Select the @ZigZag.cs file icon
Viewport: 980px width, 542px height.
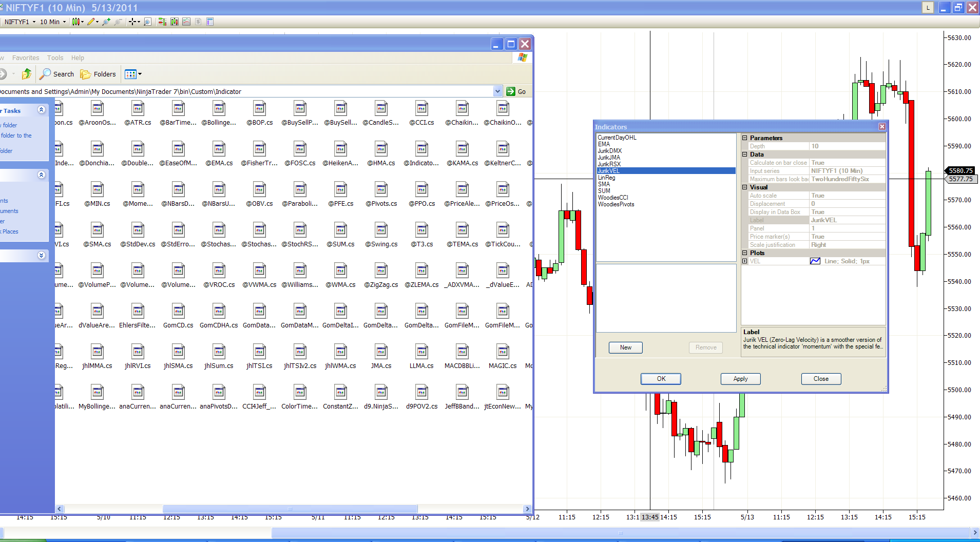coord(381,270)
